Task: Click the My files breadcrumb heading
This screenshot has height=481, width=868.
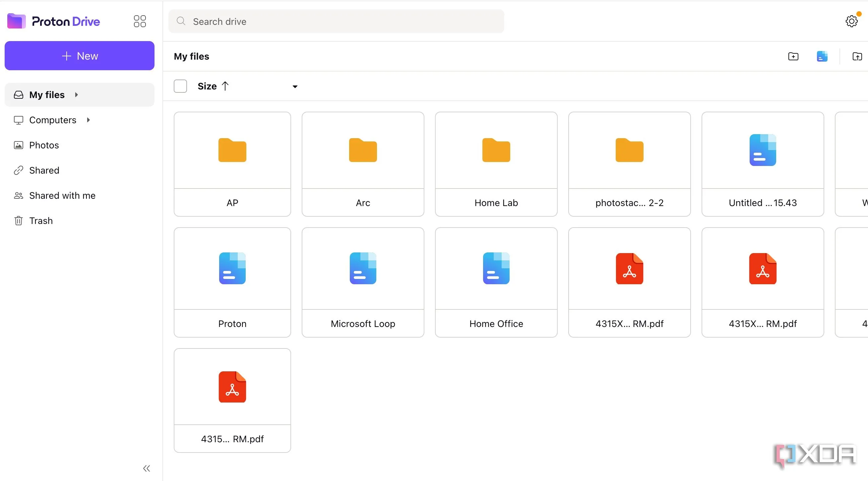Action: point(191,56)
